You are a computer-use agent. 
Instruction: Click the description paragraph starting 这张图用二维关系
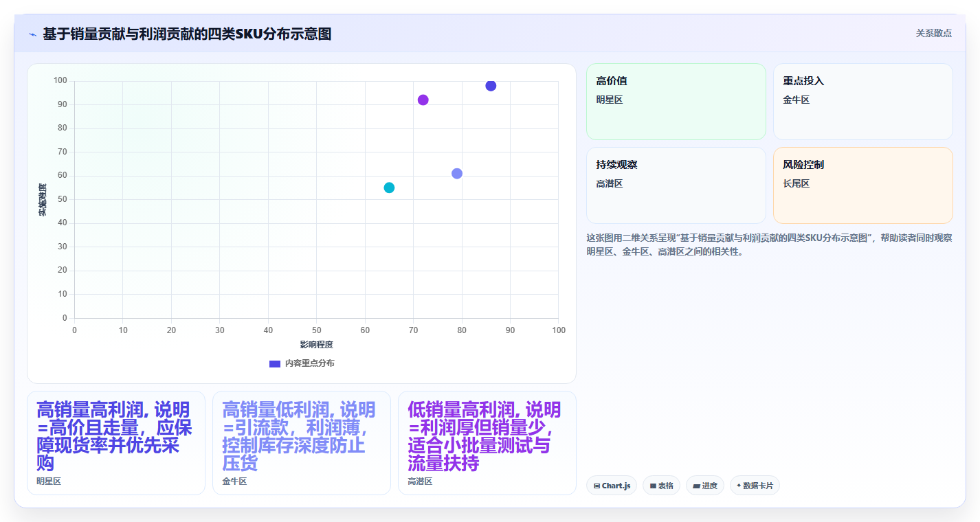pyautogui.click(x=769, y=245)
